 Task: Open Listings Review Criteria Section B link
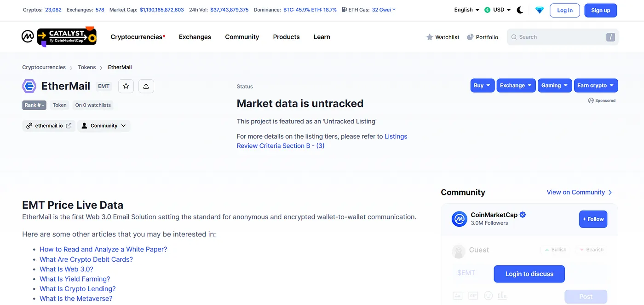(322, 141)
